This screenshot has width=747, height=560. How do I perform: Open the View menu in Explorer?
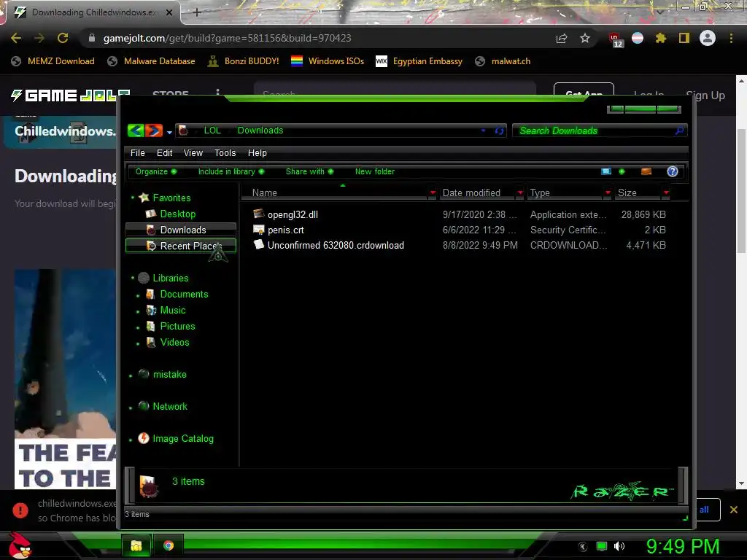[193, 153]
